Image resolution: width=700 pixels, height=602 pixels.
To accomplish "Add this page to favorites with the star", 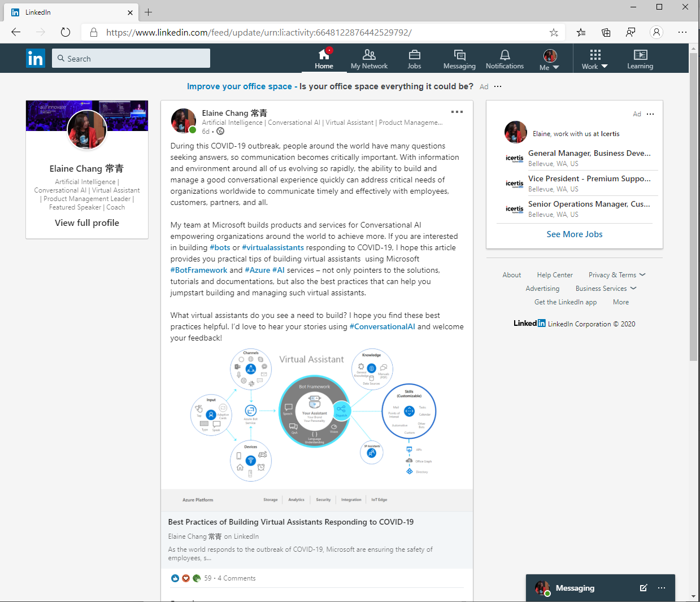I will 554,32.
